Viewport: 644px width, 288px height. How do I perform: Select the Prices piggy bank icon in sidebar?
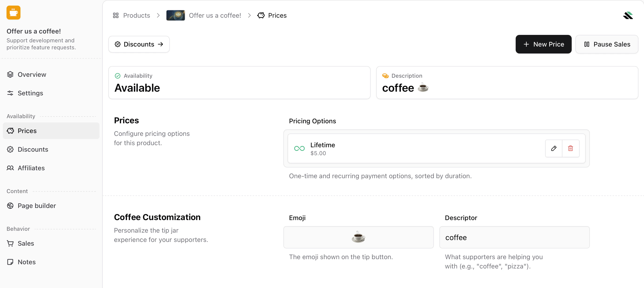click(x=10, y=131)
